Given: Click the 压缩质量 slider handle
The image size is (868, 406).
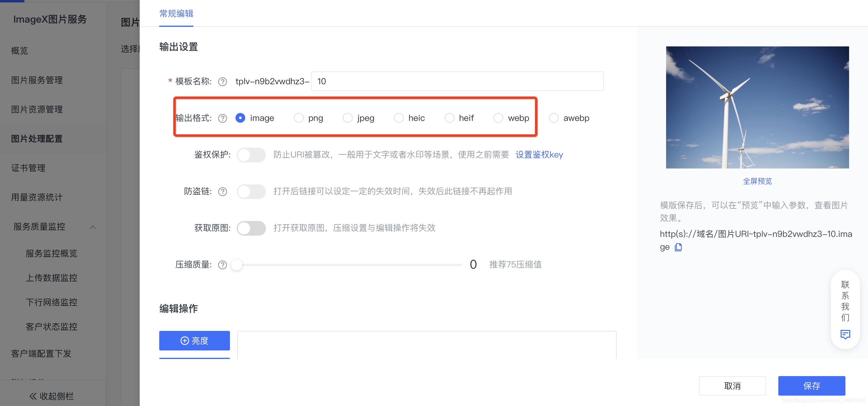Looking at the screenshot, I should [x=237, y=265].
